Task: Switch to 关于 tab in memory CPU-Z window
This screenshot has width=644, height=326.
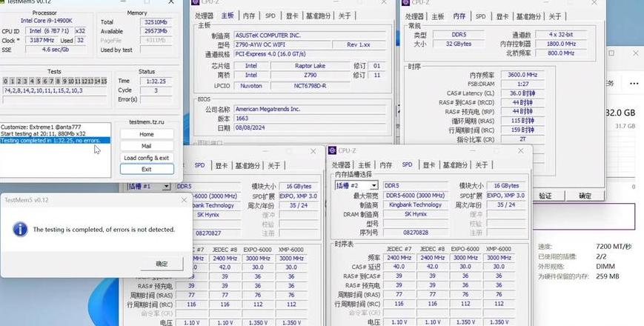Action: pyautogui.click(x=555, y=16)
